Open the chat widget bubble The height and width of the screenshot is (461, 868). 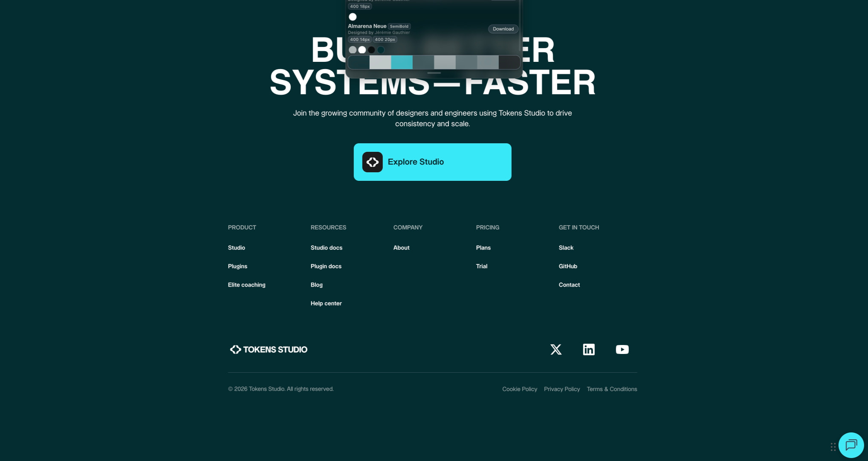(851, 445)
